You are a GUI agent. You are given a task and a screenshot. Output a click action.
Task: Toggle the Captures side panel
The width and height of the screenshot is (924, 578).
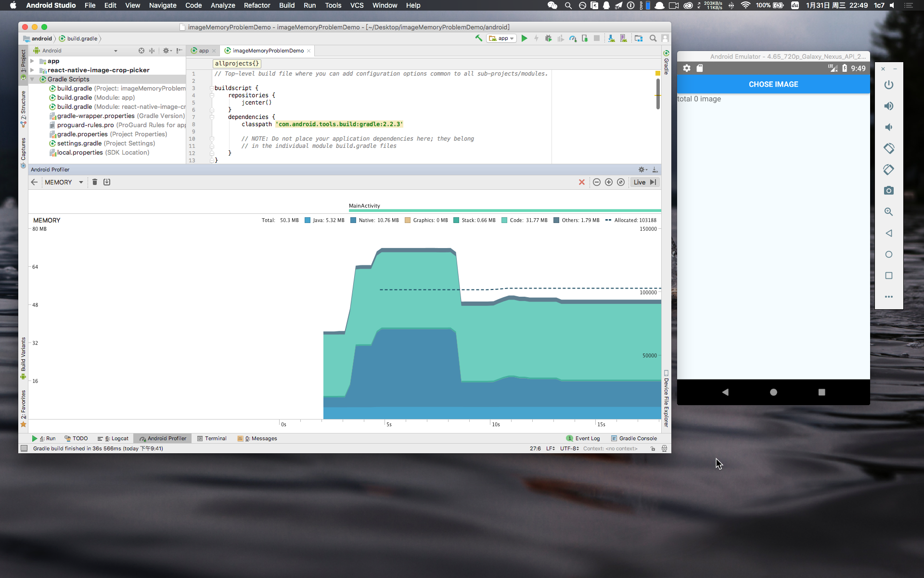[23, 153]
